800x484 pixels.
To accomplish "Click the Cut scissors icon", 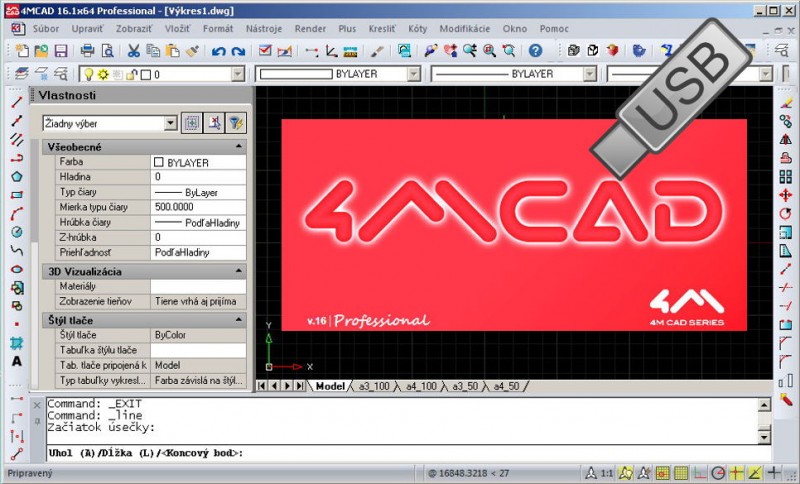I will tap(134, 50).
